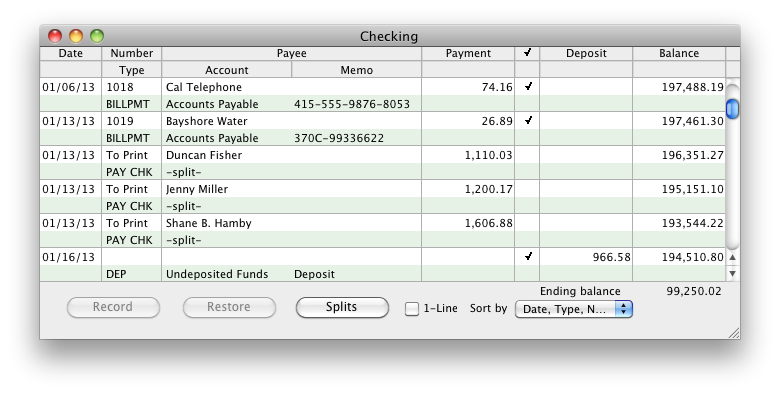Click the empty payee field of the 01/16/13 deposit

[292, 257]
